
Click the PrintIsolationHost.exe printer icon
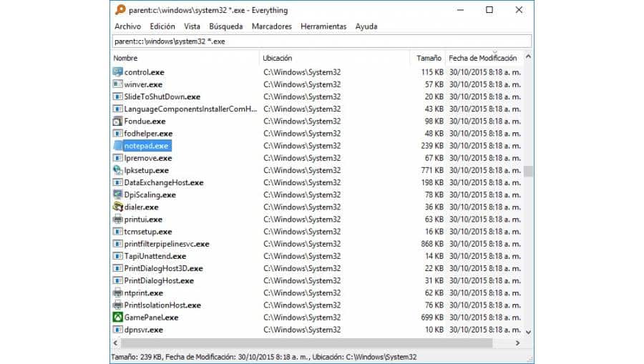point(117,305)
